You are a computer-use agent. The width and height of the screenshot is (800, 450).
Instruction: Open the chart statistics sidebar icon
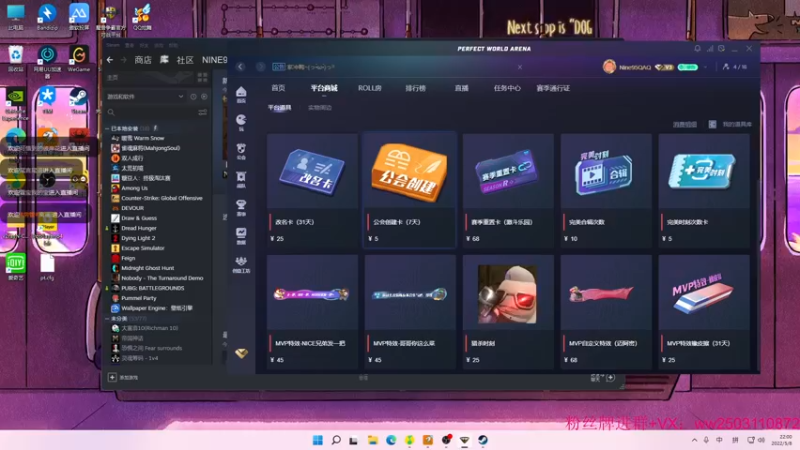pos(241,233)
